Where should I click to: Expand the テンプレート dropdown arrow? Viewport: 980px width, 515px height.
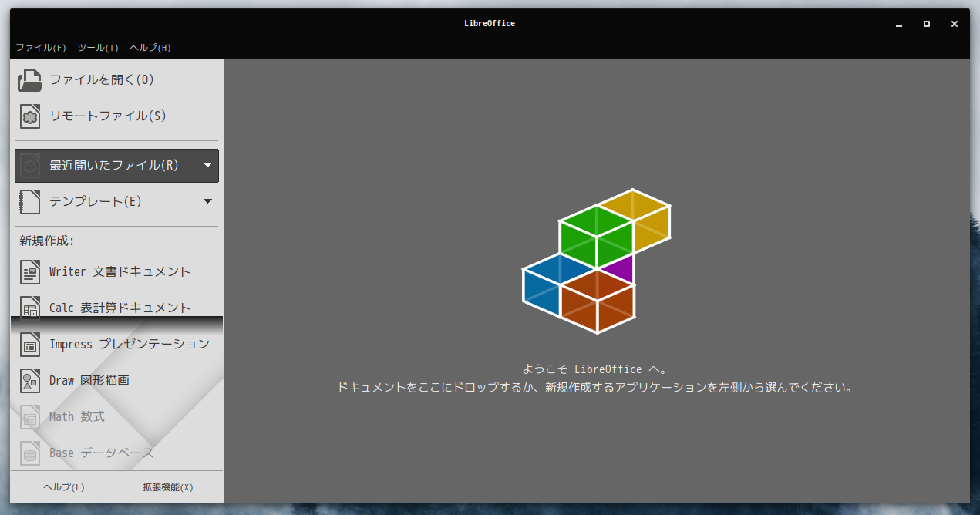click(x=207, y=201)
